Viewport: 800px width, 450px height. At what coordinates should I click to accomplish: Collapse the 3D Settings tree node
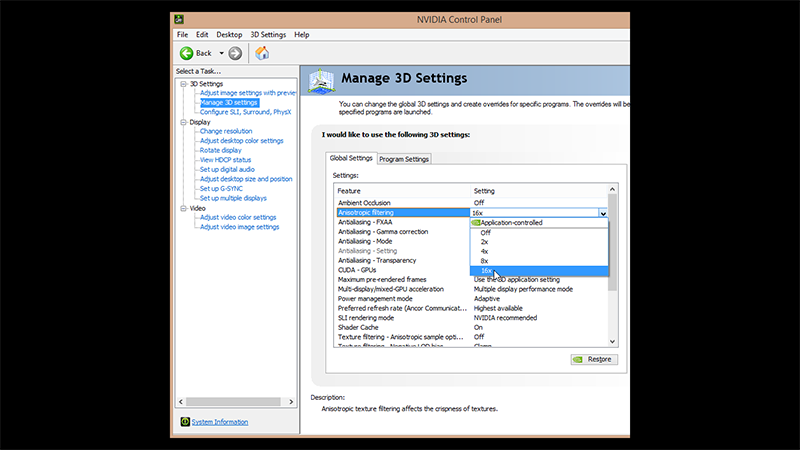coord(183,84)
